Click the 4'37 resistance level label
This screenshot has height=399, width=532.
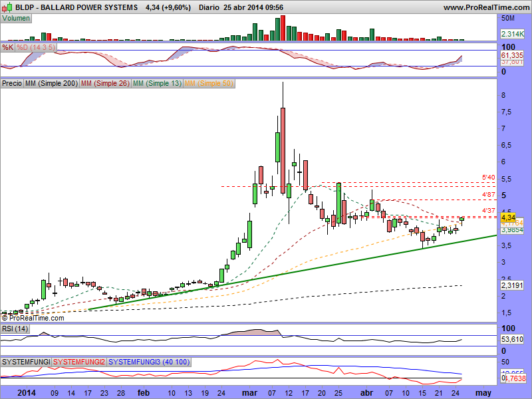[489, 211]
